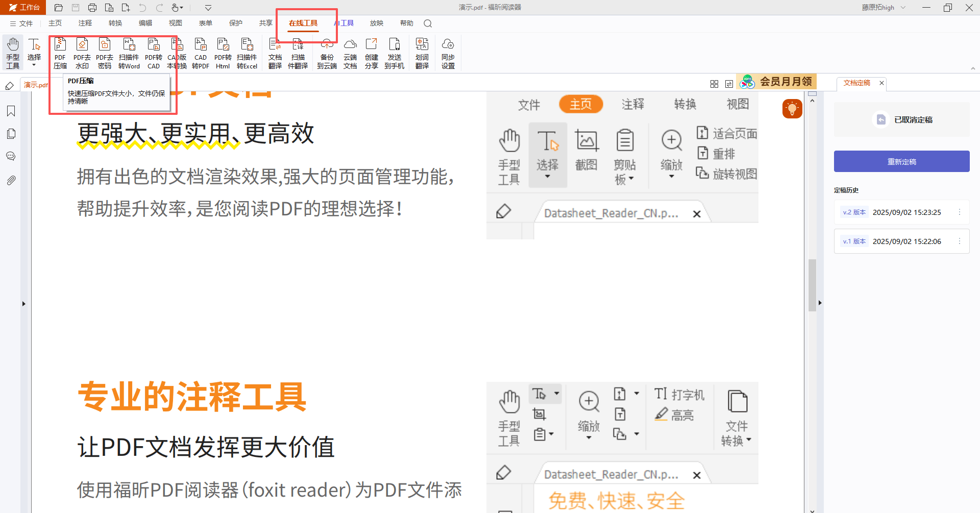Viewport: 980px width, 513px height.
Task: Click 创建分享 create share icon
Action: click(372, 53)
